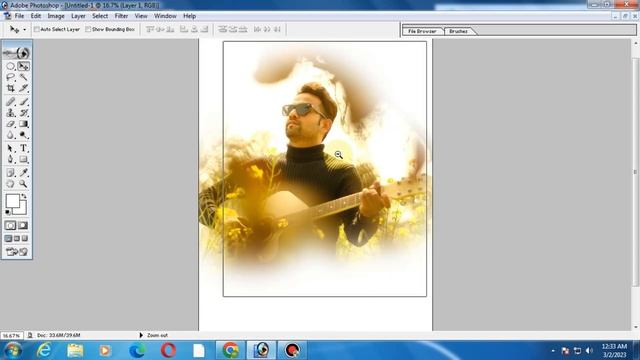Screen dimensions: 640x360
Task: Select the Path Selection tool
Action: tap(11, 148)
